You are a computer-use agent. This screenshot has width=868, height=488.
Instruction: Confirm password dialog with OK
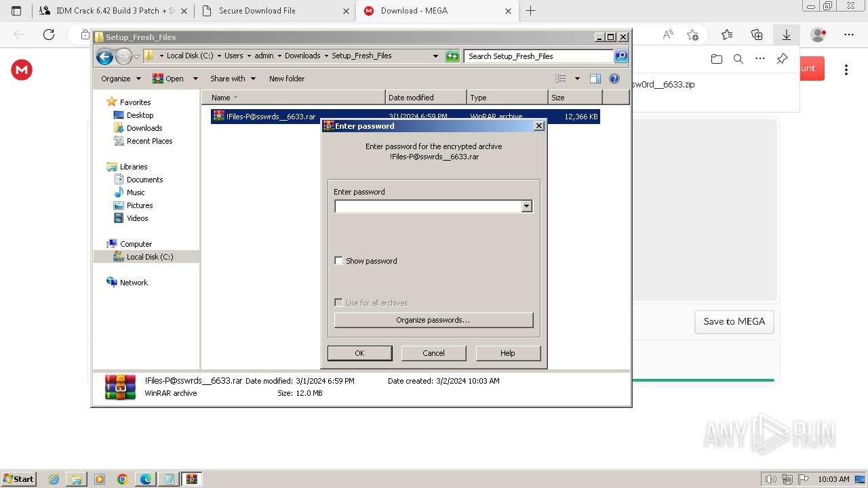(359, 353)
